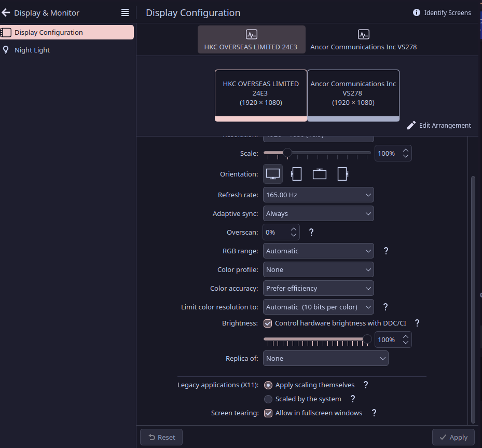Viewport: 482px width, 448px height.
Task: Select landscape (normal) orientation icon
Action: [273, 174]
